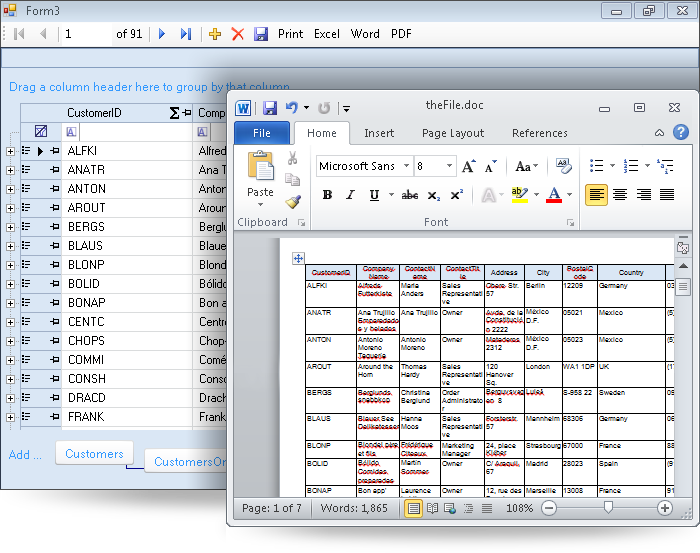
Task: Open the File tab in Word
Action: [262, 133]
